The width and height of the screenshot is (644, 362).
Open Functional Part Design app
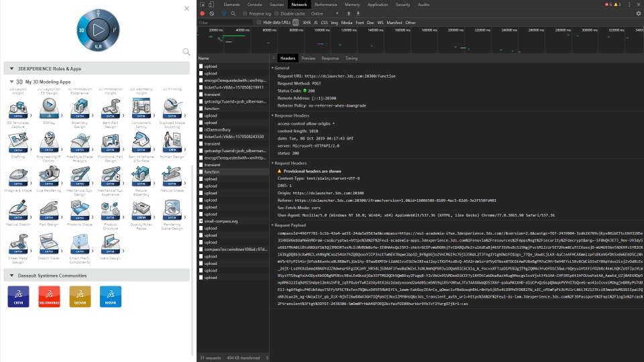pos(111,143)
